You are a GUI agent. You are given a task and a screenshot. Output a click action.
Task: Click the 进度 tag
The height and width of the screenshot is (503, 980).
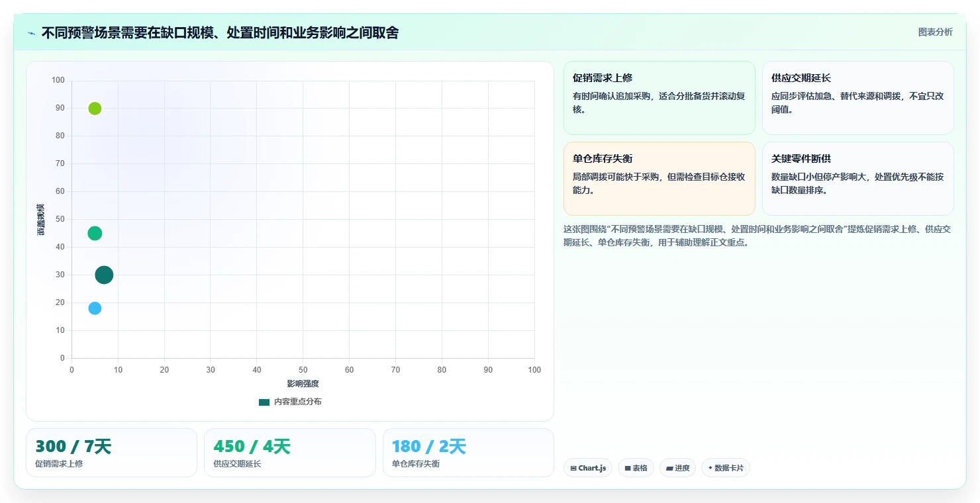pyautogui.click(x=677, y=468)
